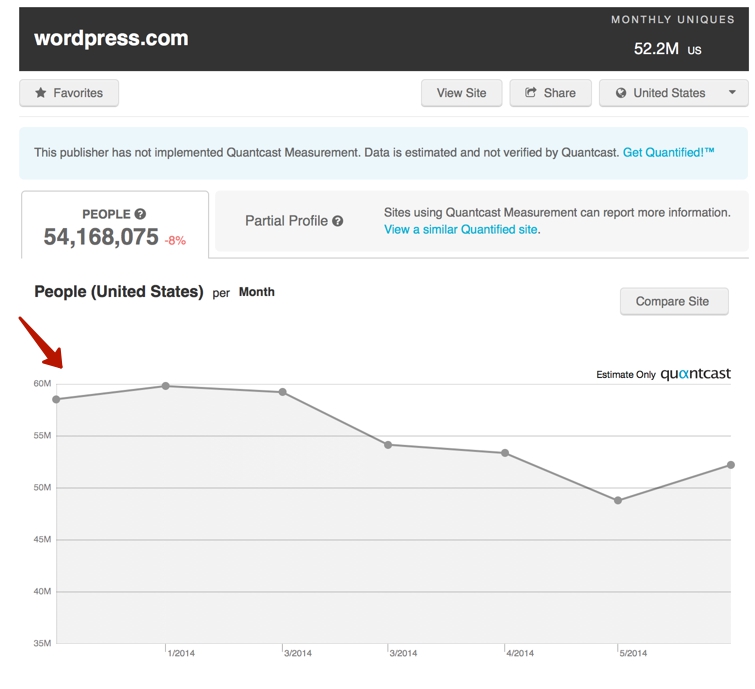Click the help icon next to PEOPLE

click(x=140, y=214)
